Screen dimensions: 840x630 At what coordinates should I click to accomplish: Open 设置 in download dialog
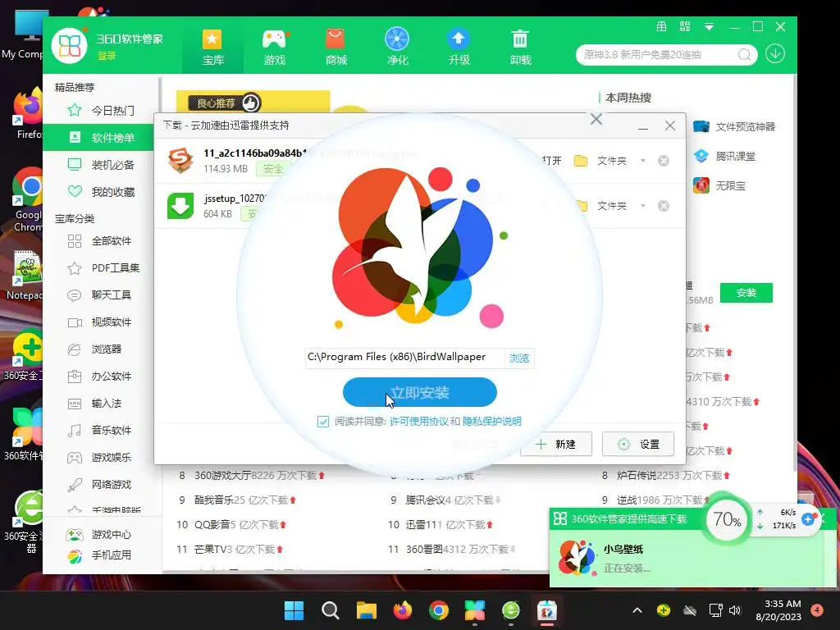(638, 444)
